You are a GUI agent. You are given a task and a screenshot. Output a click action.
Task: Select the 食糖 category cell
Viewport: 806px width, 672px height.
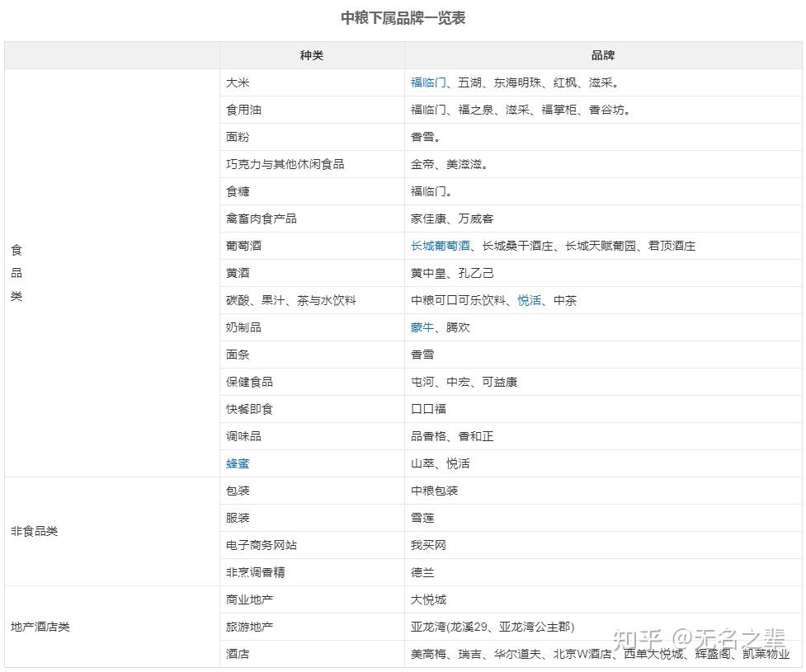pyautogui.click(x=312, y=191)
